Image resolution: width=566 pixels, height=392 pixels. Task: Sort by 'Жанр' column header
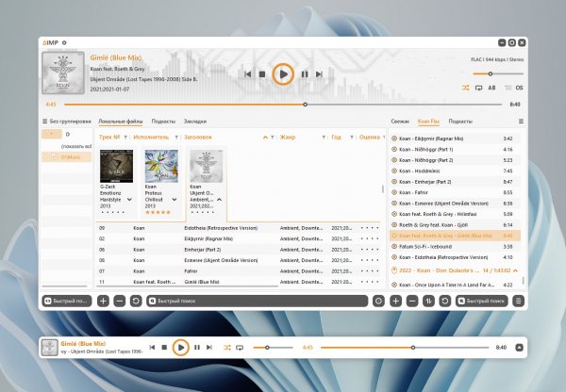288,137
